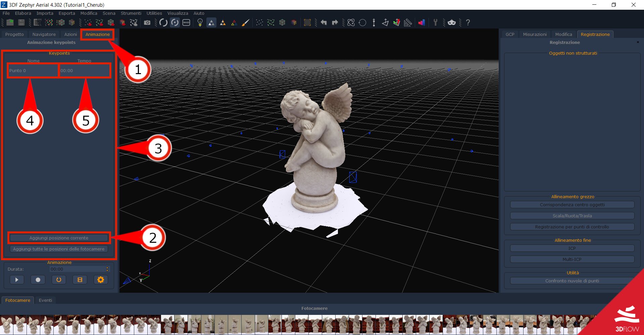Open the Durata time stepper control
This screenshot has height=335, width=644.
107,269
